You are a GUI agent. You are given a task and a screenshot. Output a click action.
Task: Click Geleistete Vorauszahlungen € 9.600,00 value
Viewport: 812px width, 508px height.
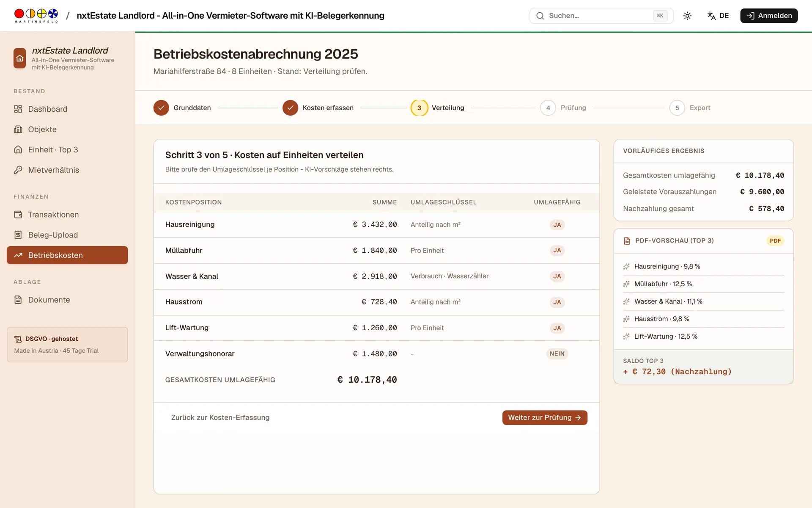click(762, 192)
